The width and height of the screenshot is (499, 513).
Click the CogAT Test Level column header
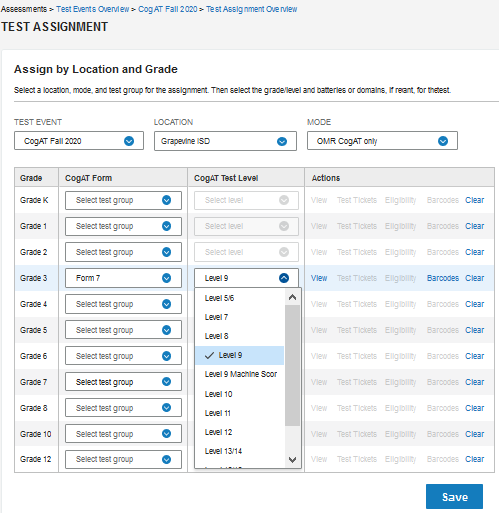[226, 178]
